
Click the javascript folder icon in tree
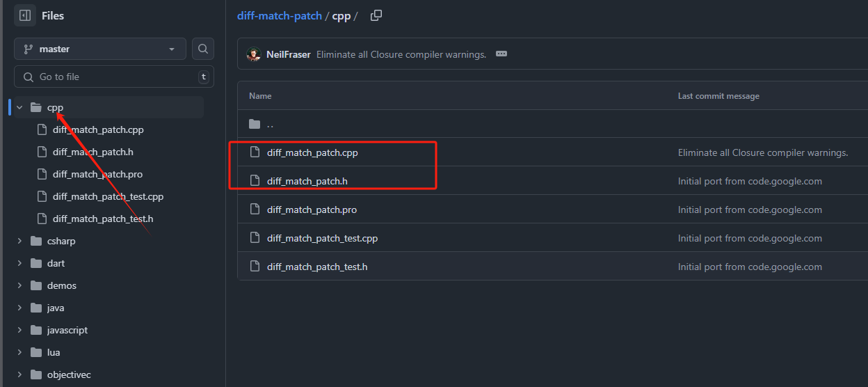tap(36, 330)
